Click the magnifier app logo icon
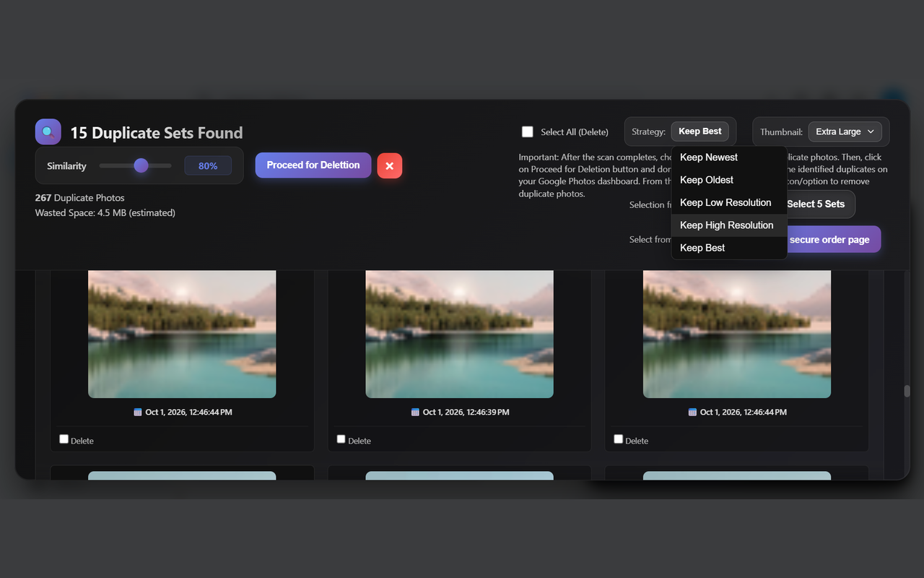Image resolution: width=924 pixels, height=578 pixels. tap(48, 132)
